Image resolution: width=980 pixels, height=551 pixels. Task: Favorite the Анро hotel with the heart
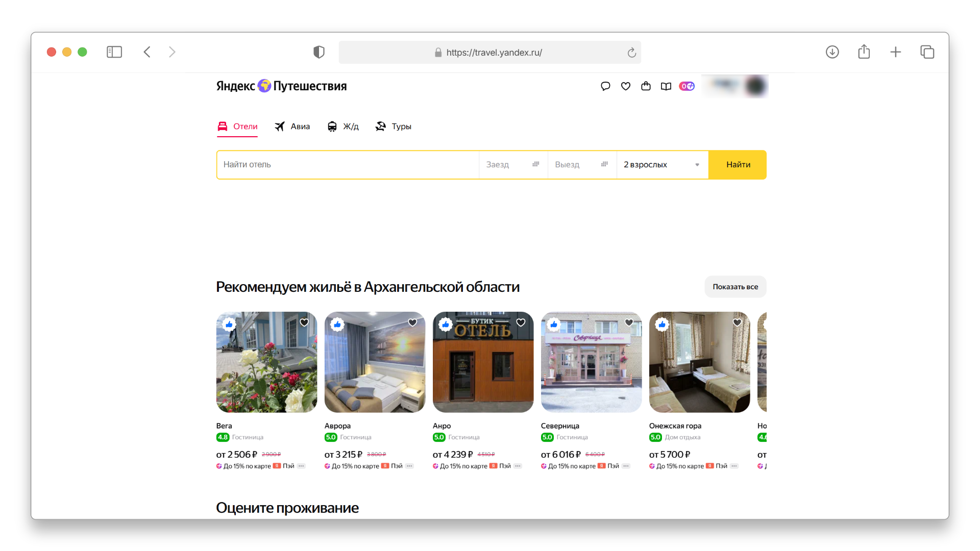pos(521,322)
